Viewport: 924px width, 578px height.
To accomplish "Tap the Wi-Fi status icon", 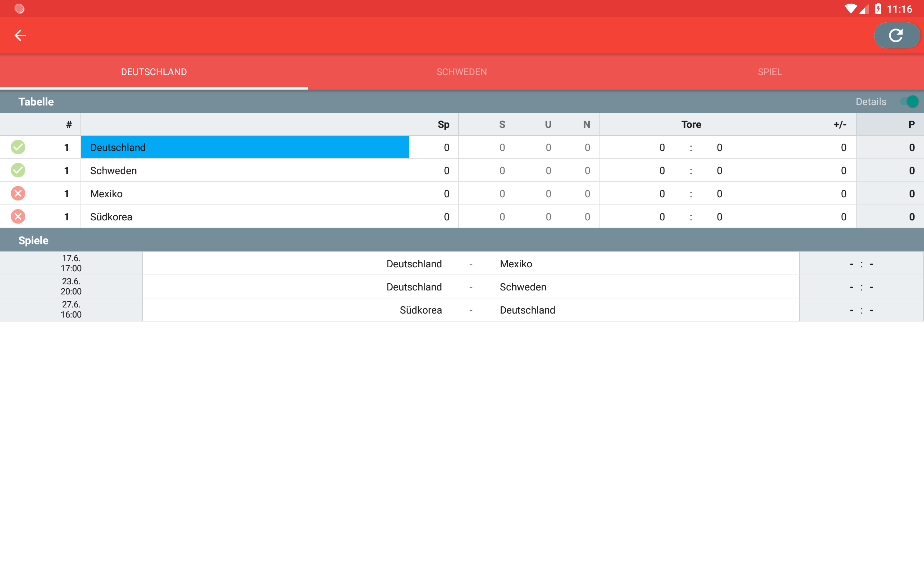I will pyautogui.click(x=850, y=9).
